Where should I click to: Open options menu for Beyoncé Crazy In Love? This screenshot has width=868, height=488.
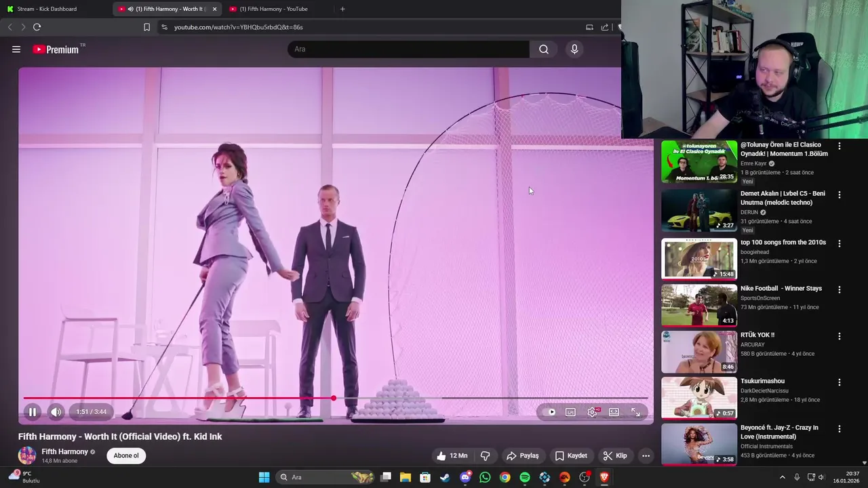coord(840,429)
